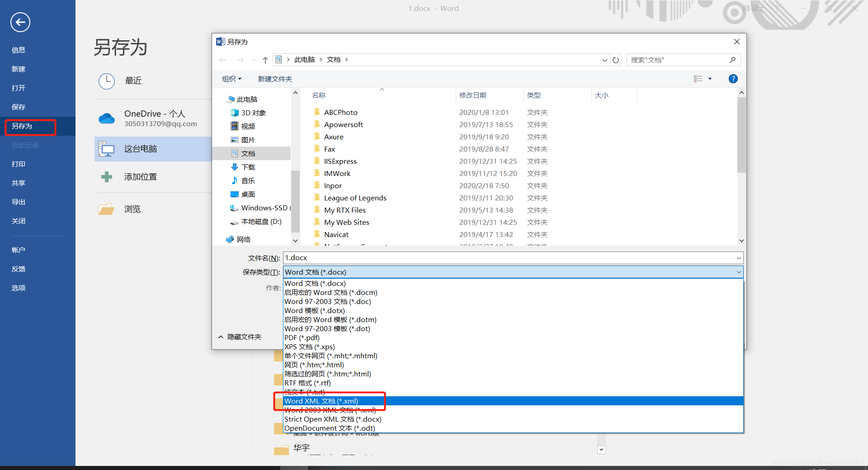This screenshot has height=470, width=868.
Task: Click the 新建文件夹 button
Action: 275,79
